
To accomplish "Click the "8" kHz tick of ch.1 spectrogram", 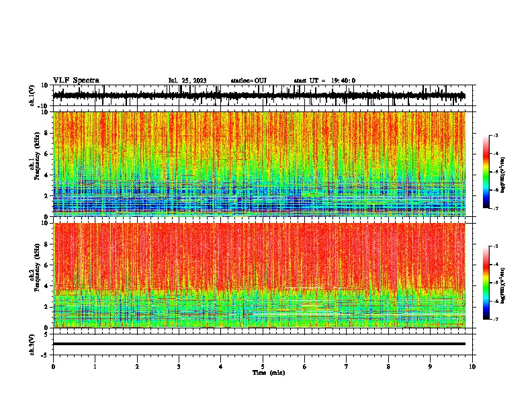I will (x=47, y=133).
